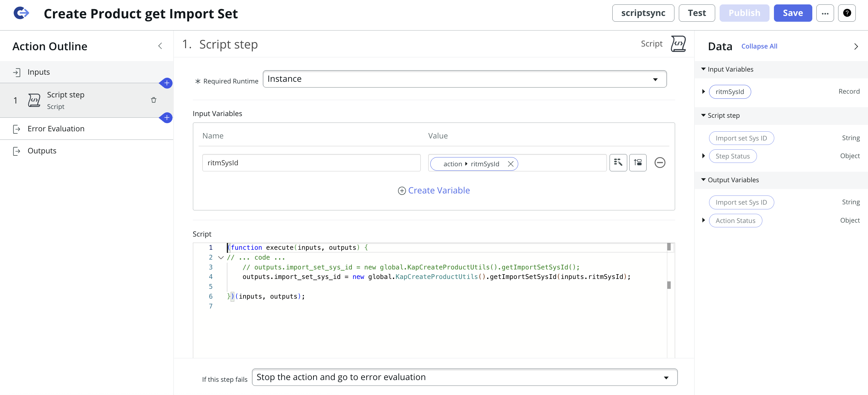
Task: Expand the Action Status object
Action: click(703, 221)
